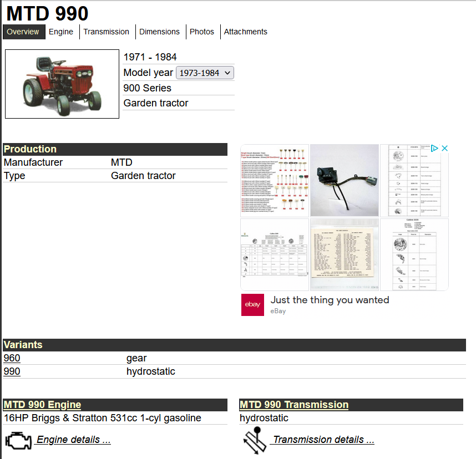Close the eBay ad with X icon

click(445, 149)
